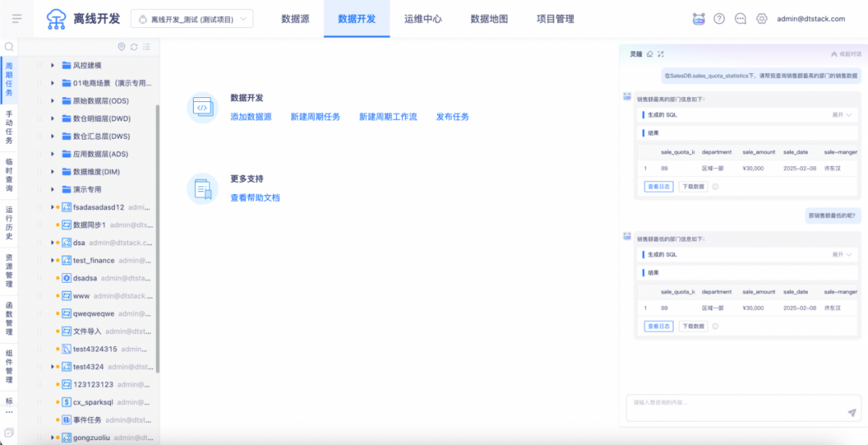Select the 临时查询 sidebar tab
This screenshot has width=868, height=445.
[9, 175]
